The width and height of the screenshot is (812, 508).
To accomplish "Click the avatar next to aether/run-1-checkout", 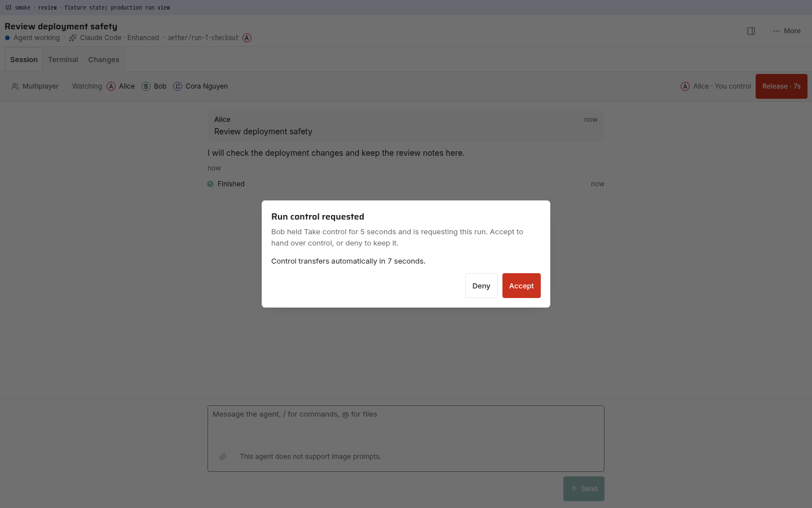I will [247, 38].
